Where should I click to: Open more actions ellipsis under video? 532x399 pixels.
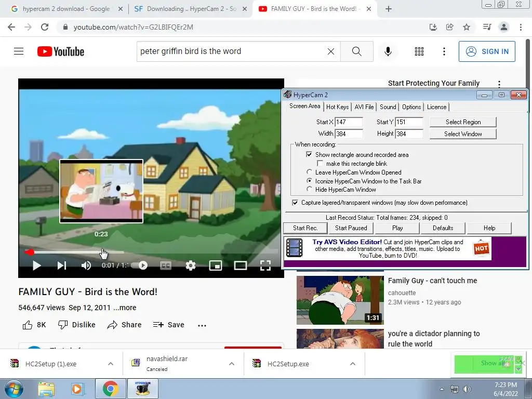(202, 325)
